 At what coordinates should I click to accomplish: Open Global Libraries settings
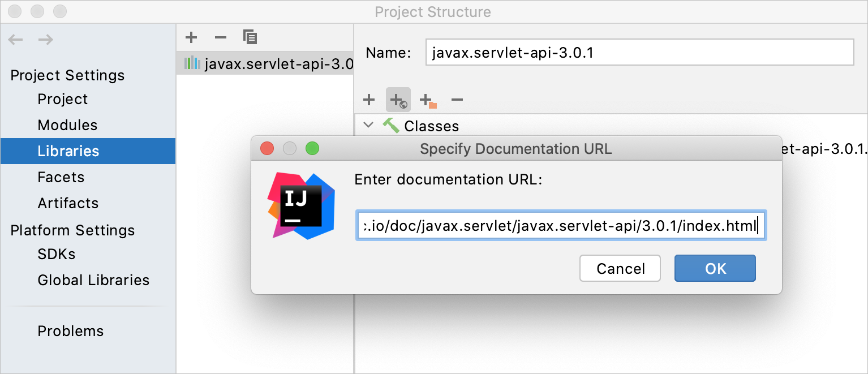tap(93, 280)
